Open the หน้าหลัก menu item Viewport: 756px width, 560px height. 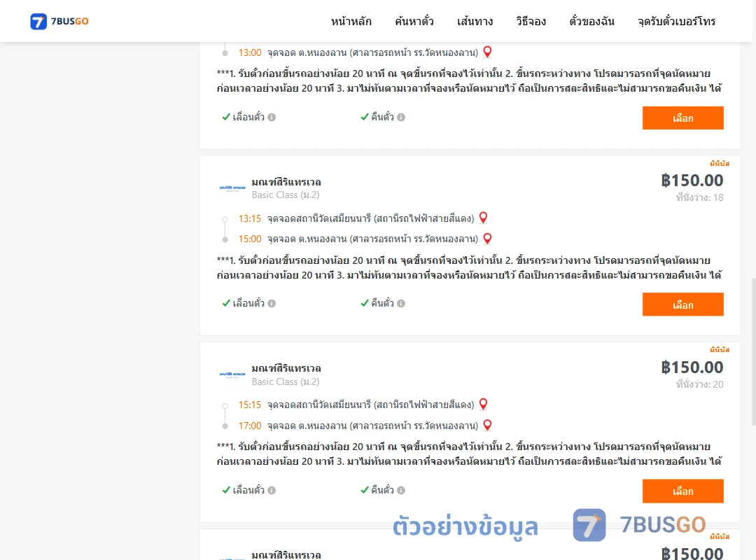click(x=351, y=21)
